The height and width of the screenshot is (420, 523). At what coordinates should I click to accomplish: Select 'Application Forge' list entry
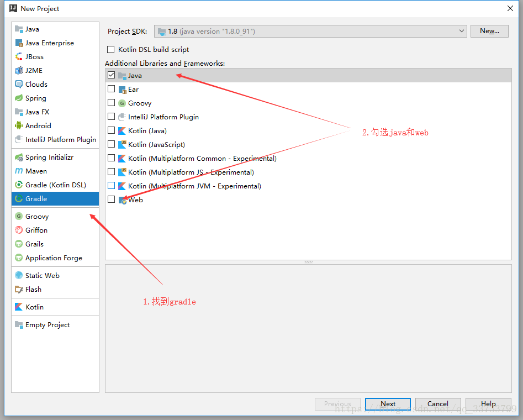pos(54,258)
